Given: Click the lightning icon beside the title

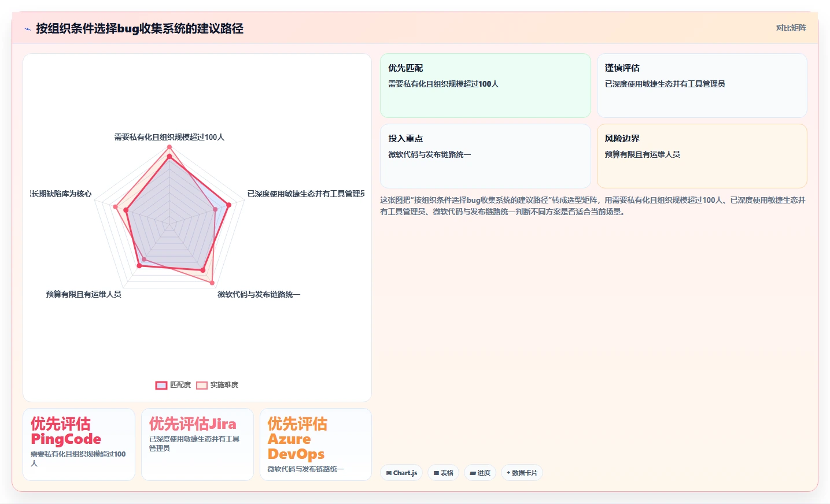Looking at the screenshot, I should [27, 29].
